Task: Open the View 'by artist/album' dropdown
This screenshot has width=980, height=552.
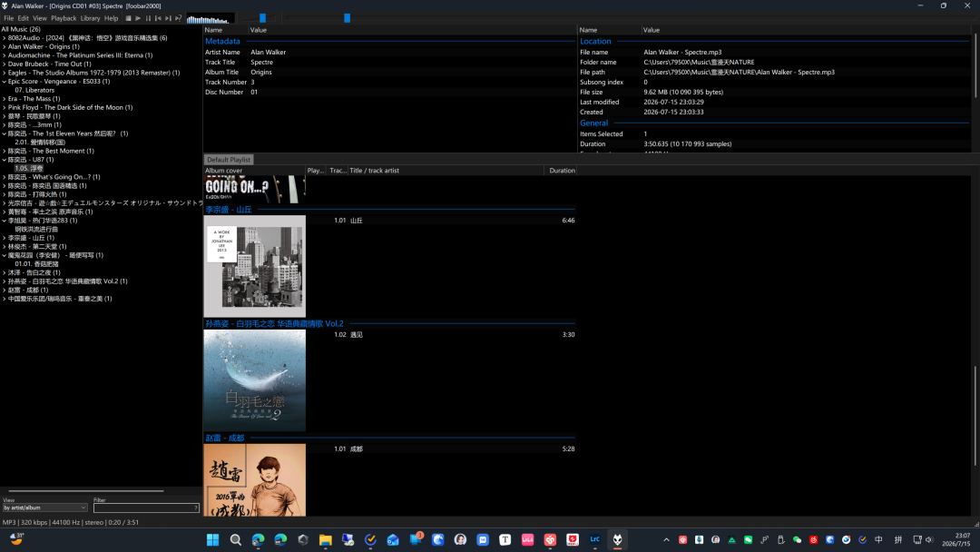Action: pyautogui.click(x=45, y=508)
